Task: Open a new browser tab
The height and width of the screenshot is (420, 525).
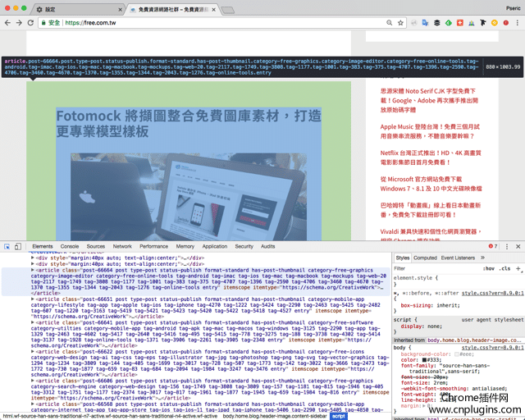Action: (228, 10)
